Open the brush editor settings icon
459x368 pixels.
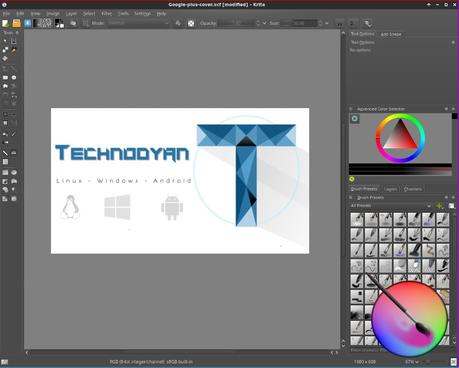(73, 23)
